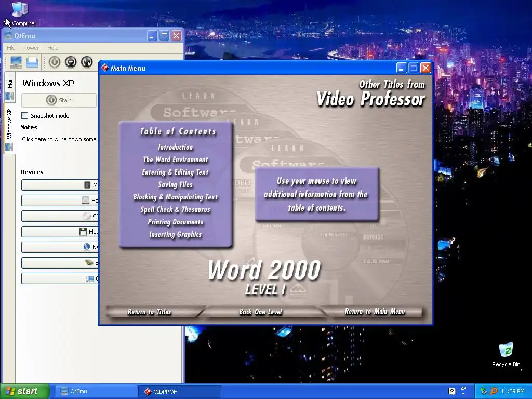The width and height of the screenshot is (532, 399).
Task: Select Introduction in Table of Contents
Action: (x=176, y=147)
